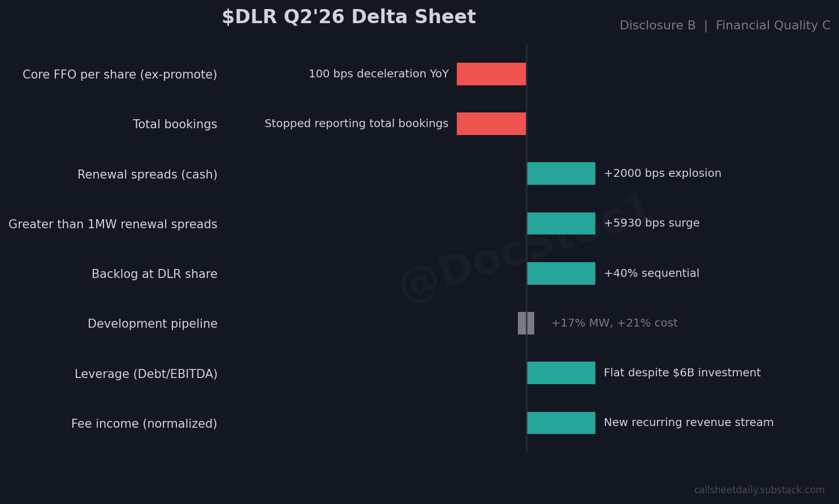Click the teal Leverage (Debt/EBITDA) bar

pos(561,373)
